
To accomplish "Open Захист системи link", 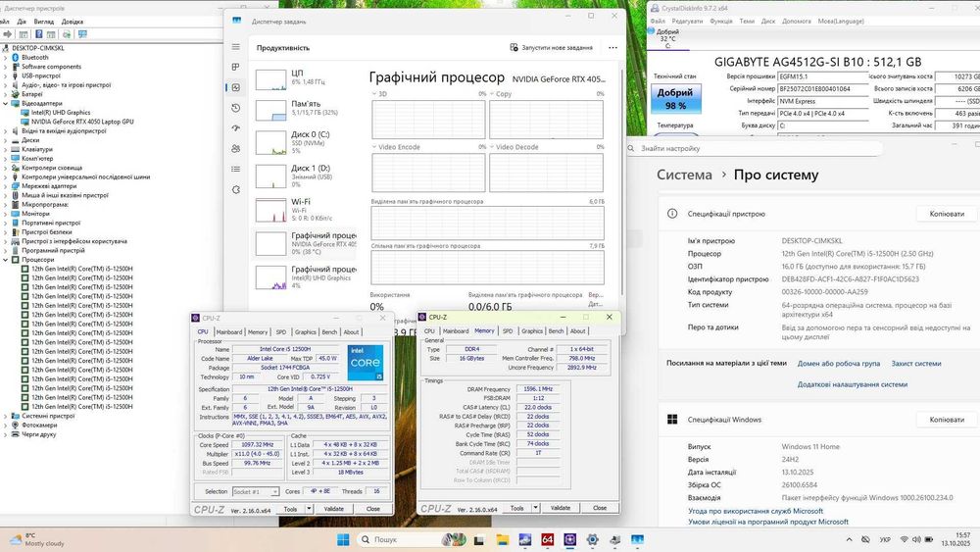I will click(x=915, y=364).
